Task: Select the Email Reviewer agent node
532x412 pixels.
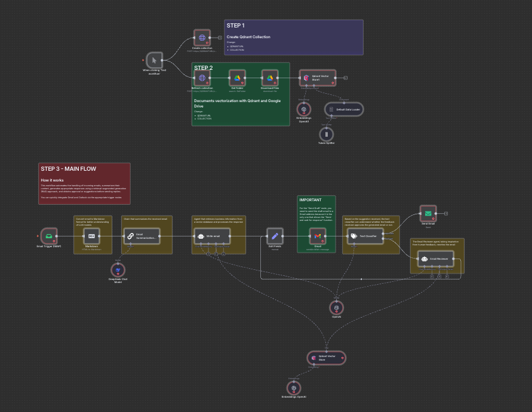Action: pyautogui.click(x=436, y=259)
